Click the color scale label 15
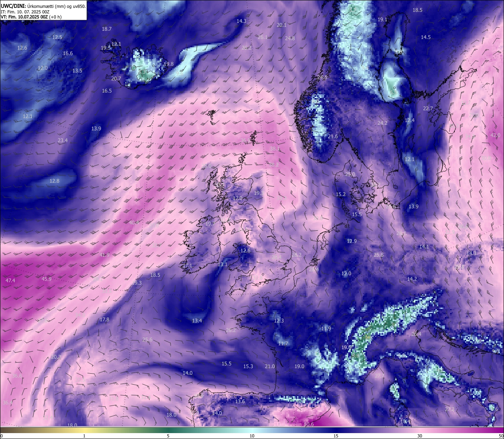504x439 pixels. click(336, 436)
